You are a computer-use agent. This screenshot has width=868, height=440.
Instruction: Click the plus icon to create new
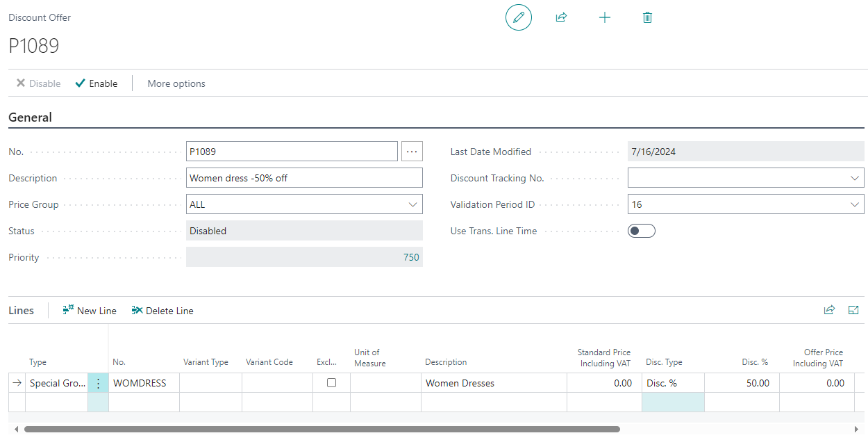point(604,17)
